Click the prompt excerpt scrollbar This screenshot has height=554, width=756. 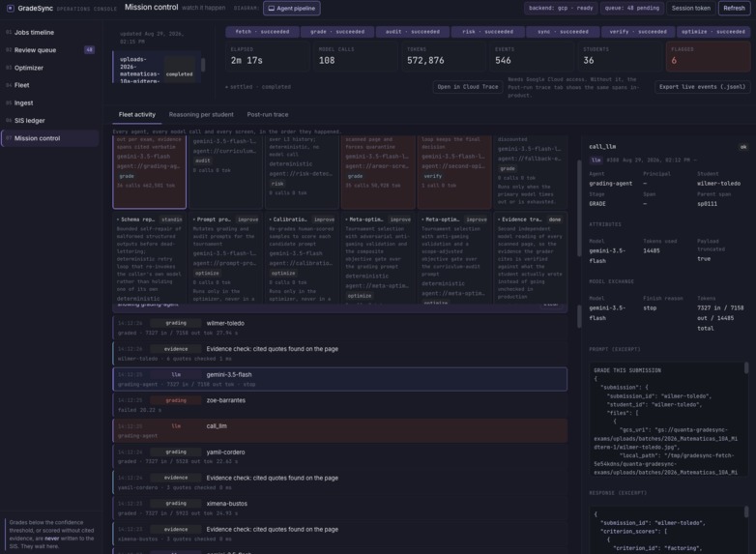[746, 368]
